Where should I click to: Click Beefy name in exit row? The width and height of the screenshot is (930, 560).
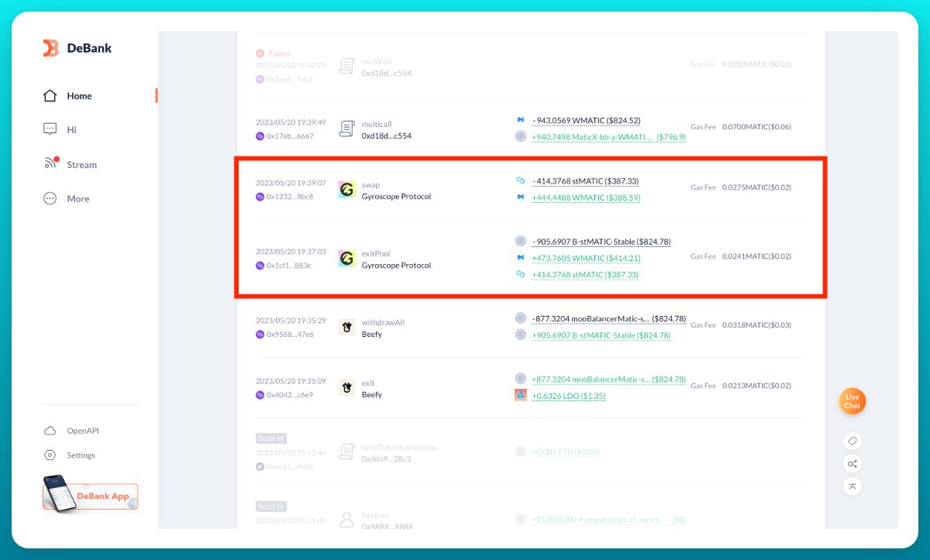pyautogui.click(x=372, y=395)
